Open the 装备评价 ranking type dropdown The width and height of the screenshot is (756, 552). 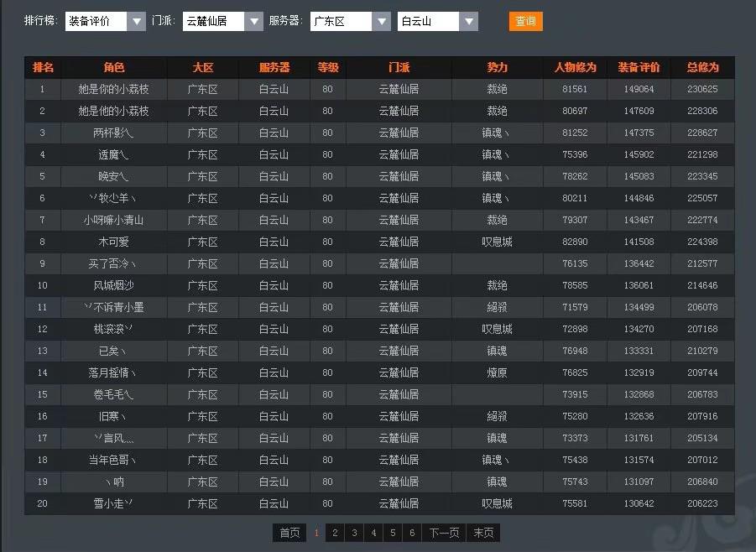106,22
